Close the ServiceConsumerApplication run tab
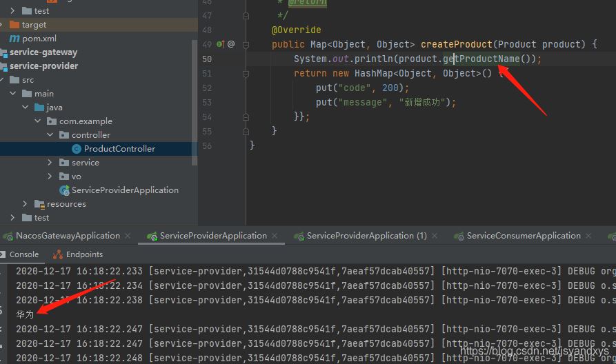 pos(588,236)
